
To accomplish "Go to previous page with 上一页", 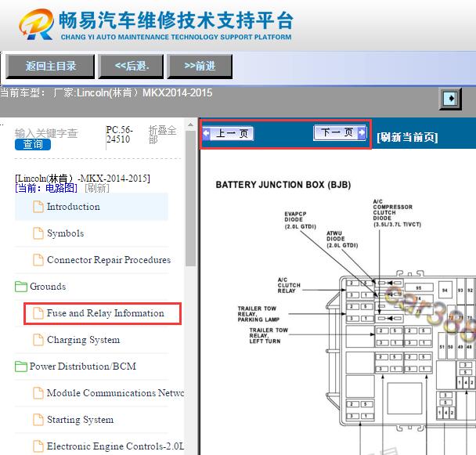I will click(x=229, y=134).
